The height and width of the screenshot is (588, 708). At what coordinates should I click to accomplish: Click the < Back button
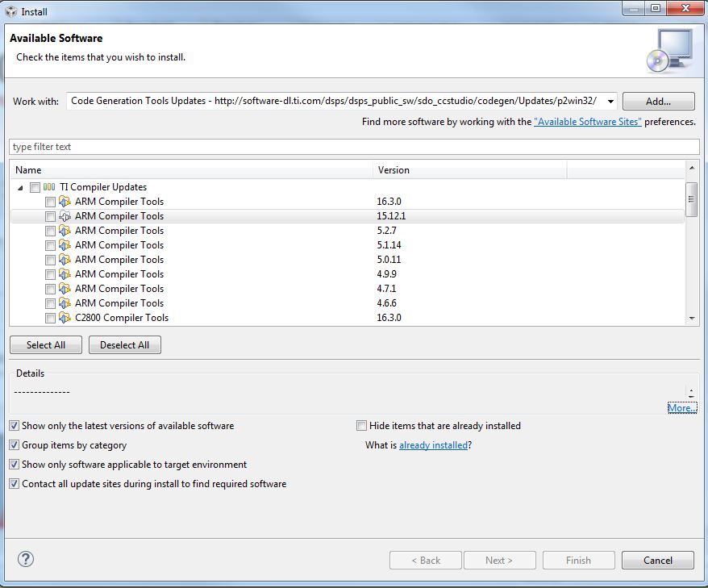[x=425, y=561]
